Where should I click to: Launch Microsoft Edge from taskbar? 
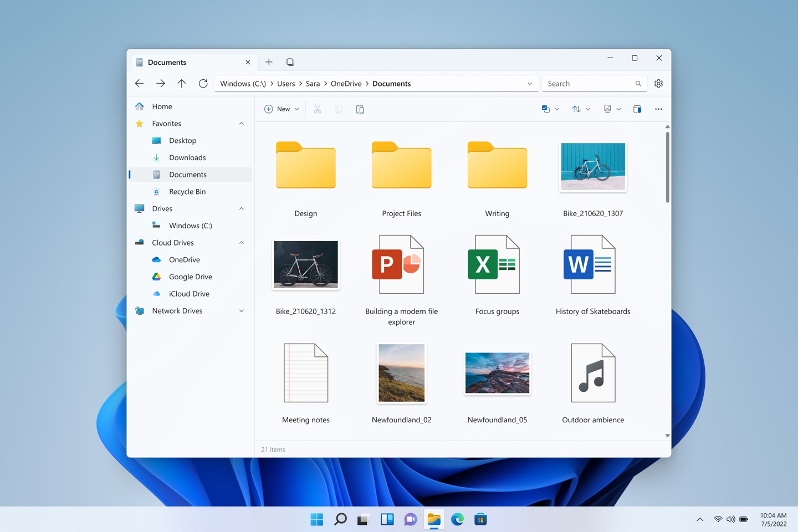point(457,519)
